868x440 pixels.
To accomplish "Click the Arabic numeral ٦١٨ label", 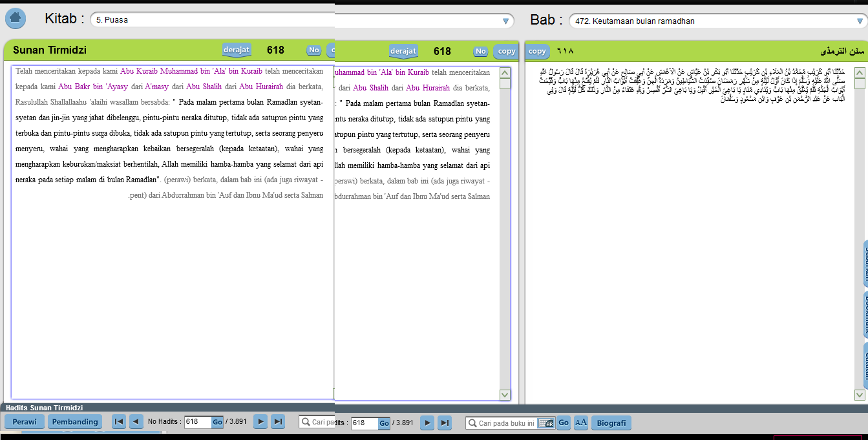I will (565, 51).
